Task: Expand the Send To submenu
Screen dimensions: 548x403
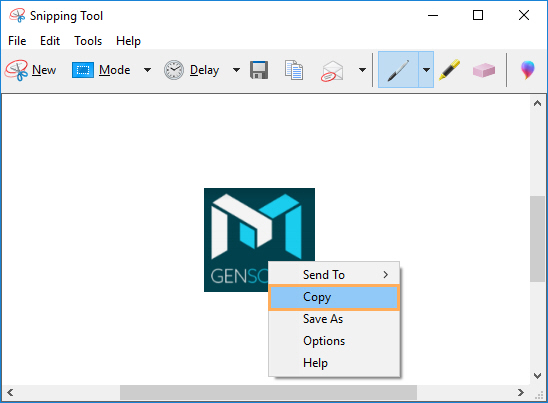Action: [x=334, y=275]
